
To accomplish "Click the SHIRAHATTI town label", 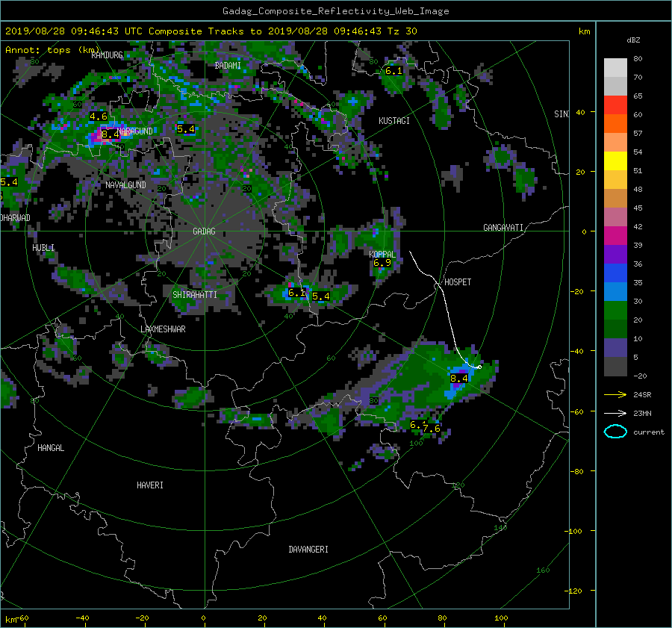I will 195,295.
